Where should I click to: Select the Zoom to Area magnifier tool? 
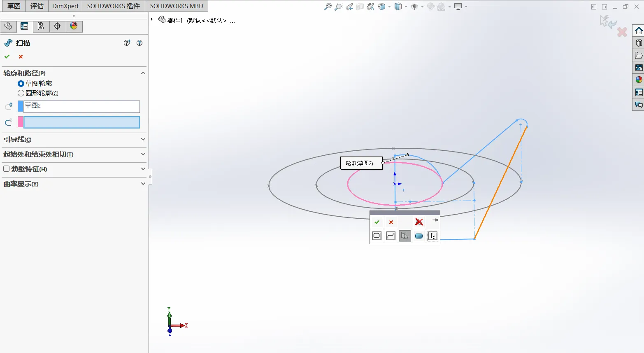(339, 7)
